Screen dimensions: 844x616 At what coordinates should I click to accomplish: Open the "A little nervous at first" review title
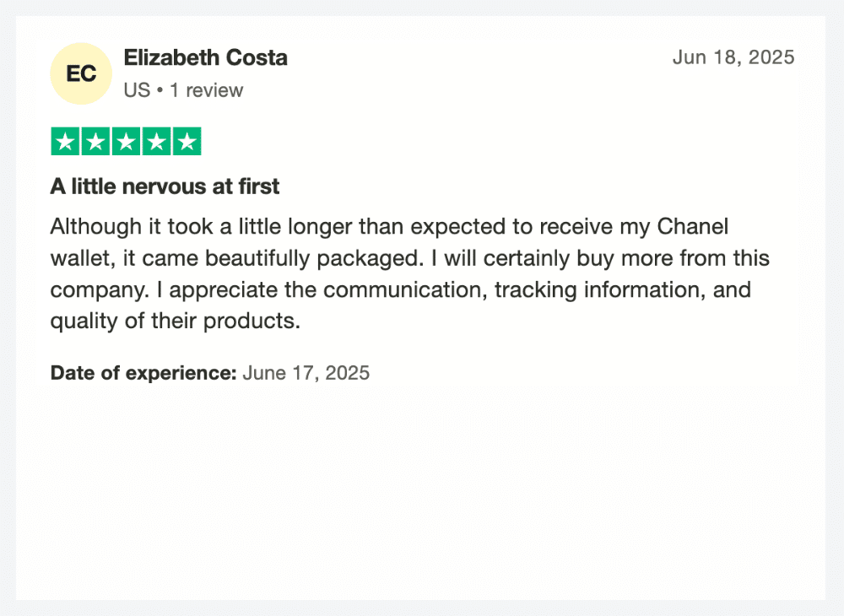coord(165,186)
